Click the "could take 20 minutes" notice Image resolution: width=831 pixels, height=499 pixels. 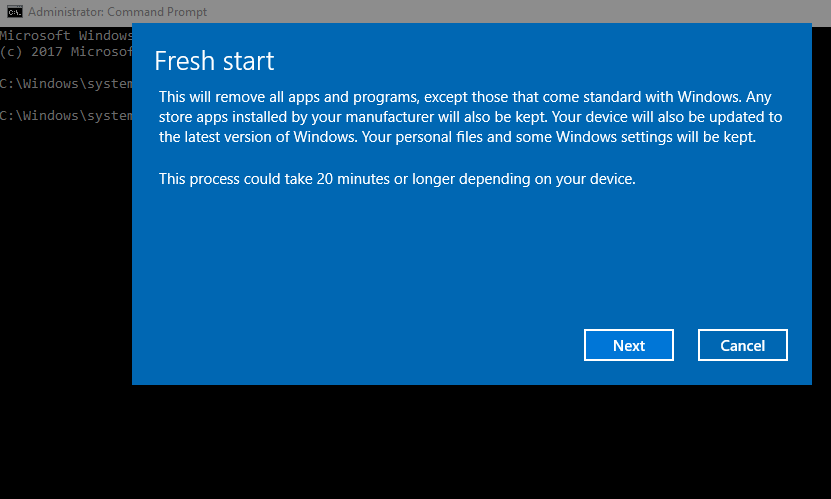[397, 180]
